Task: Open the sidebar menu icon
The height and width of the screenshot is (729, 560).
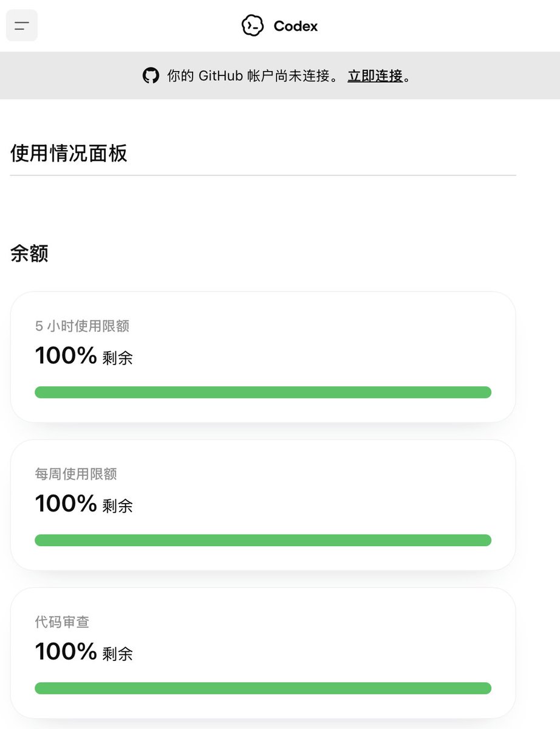Action: point(22,26)
